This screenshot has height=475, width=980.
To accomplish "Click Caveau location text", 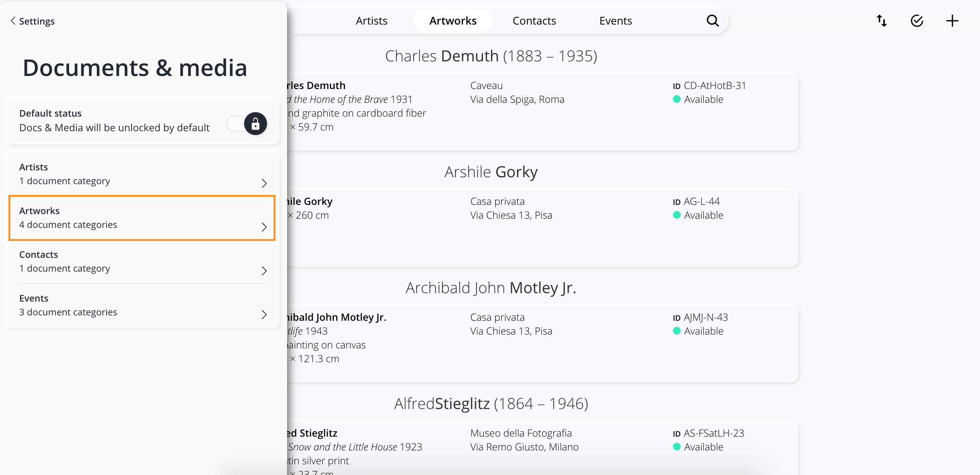I will [x=487, y=86].
